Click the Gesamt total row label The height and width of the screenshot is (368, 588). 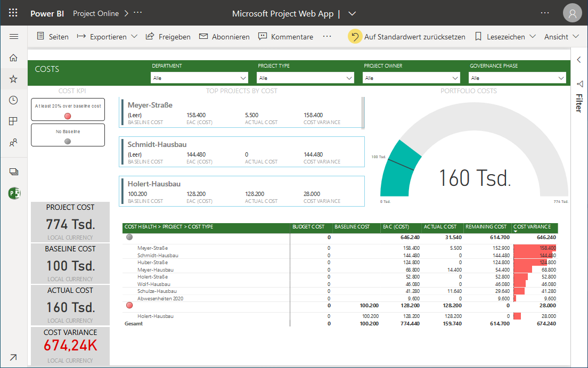tap(134, 323)
